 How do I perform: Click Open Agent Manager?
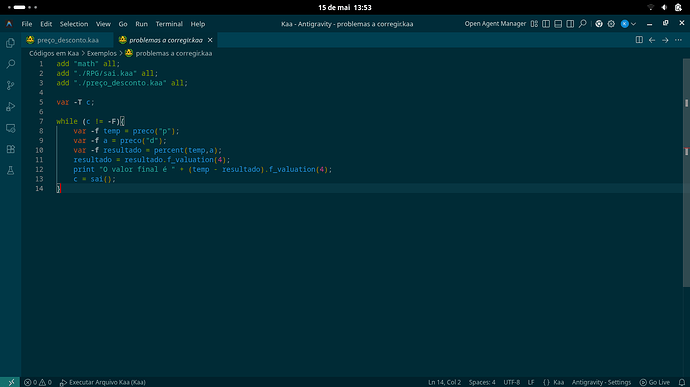495,24
